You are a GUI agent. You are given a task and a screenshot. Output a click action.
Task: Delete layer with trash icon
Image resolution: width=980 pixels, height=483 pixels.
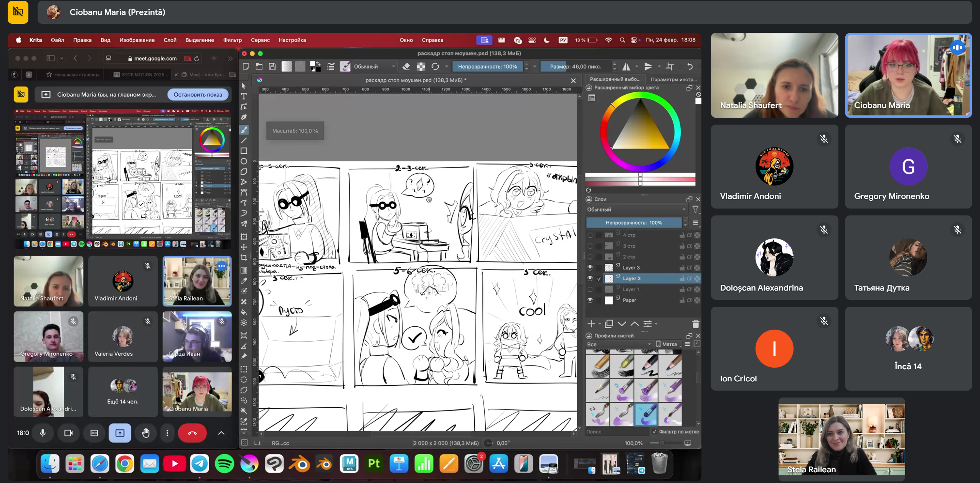click(x=695, y=324)
